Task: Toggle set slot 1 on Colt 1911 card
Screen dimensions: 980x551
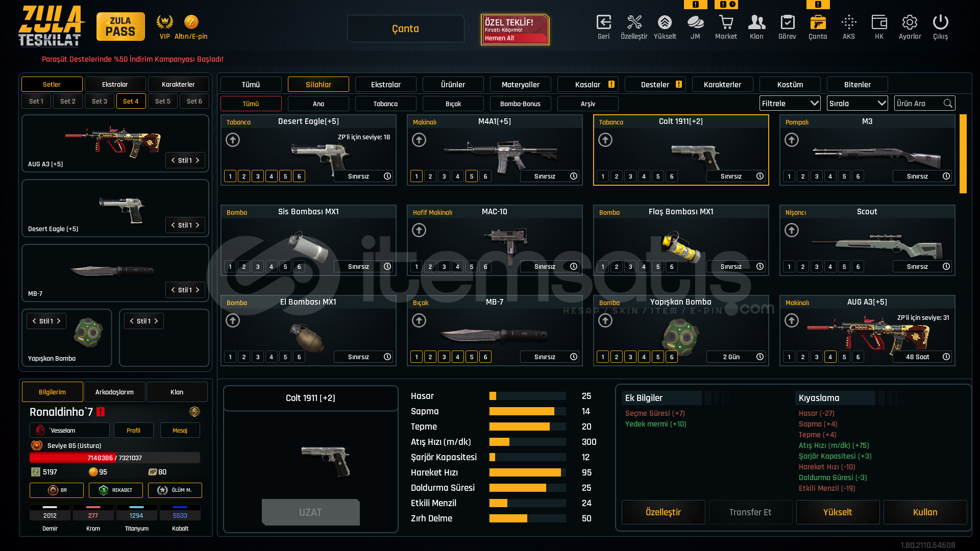Action: click(x=603, y=177)
